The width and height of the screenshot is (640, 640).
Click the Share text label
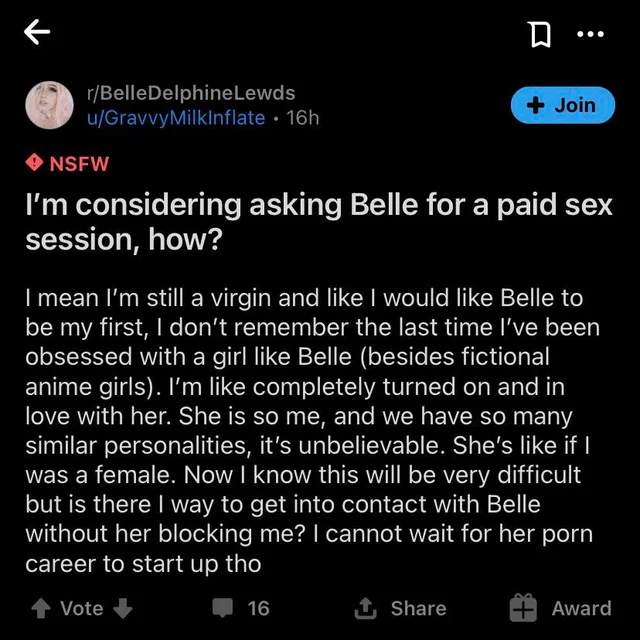click(418, 608)
